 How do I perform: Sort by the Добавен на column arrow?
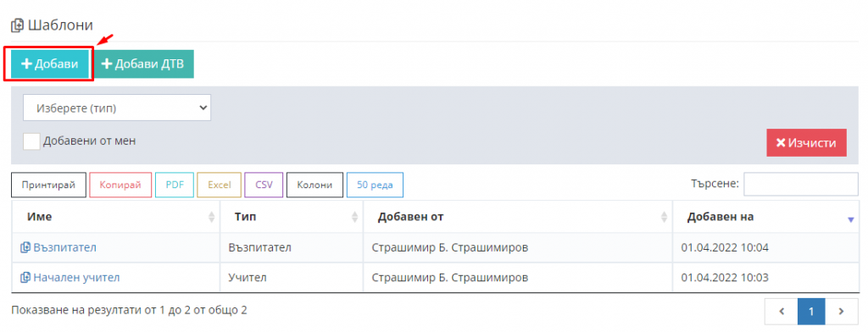(x=851, y=219)
